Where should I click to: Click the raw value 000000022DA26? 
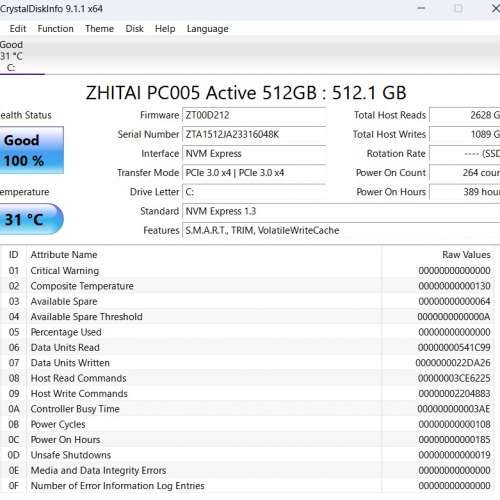(453, 363)
